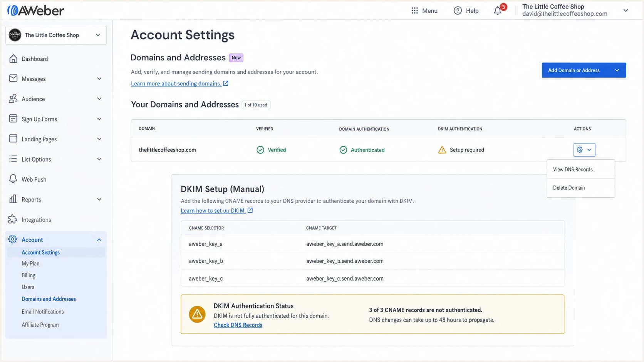Image resolution: width=644 pixels, height=362 pixels.
Task: Open the user profile dropdown arrow
Action: [x=626, y=10]
